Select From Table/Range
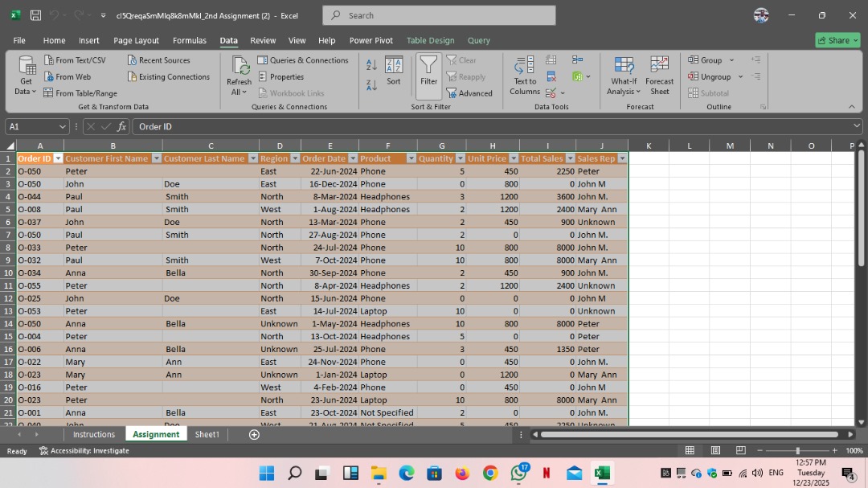The height and width of the screenshot is (488, 868). [x=80, y=93]
